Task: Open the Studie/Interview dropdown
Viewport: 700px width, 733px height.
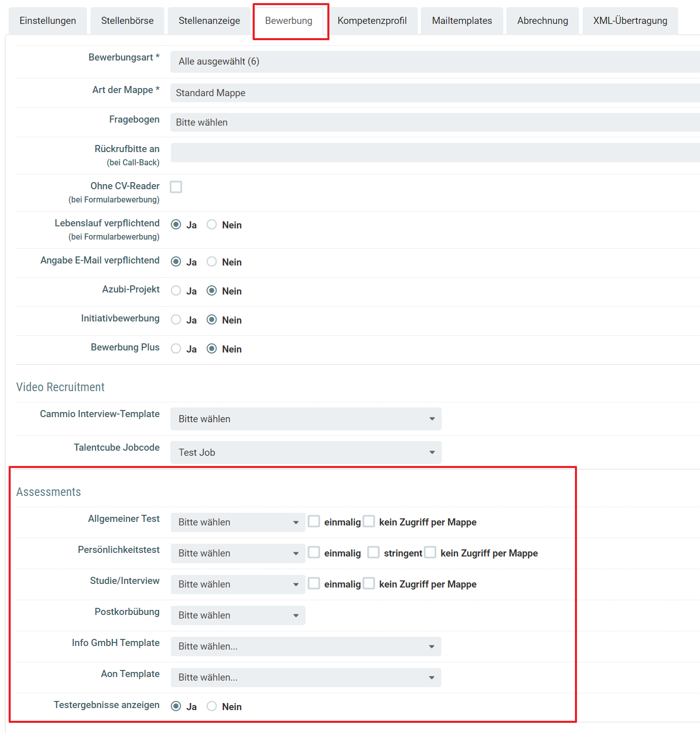Action: click(x=238, y=584)
